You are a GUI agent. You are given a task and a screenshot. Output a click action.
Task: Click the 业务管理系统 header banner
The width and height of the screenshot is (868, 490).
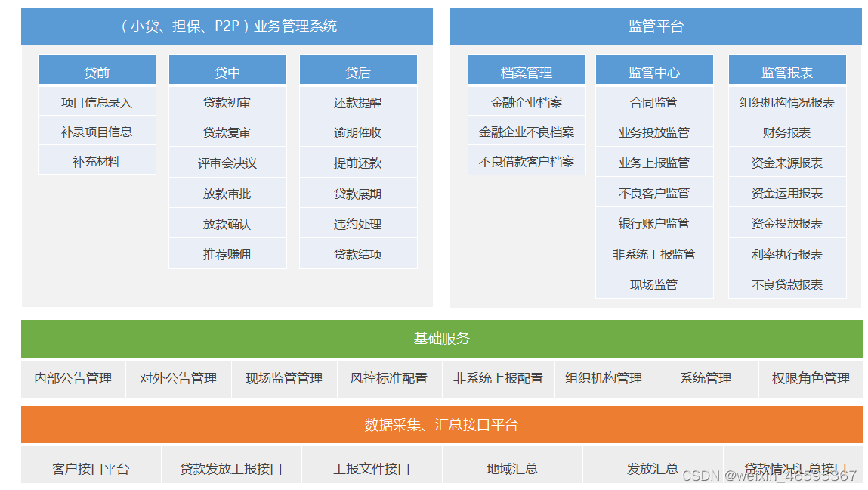pos(227,26)
